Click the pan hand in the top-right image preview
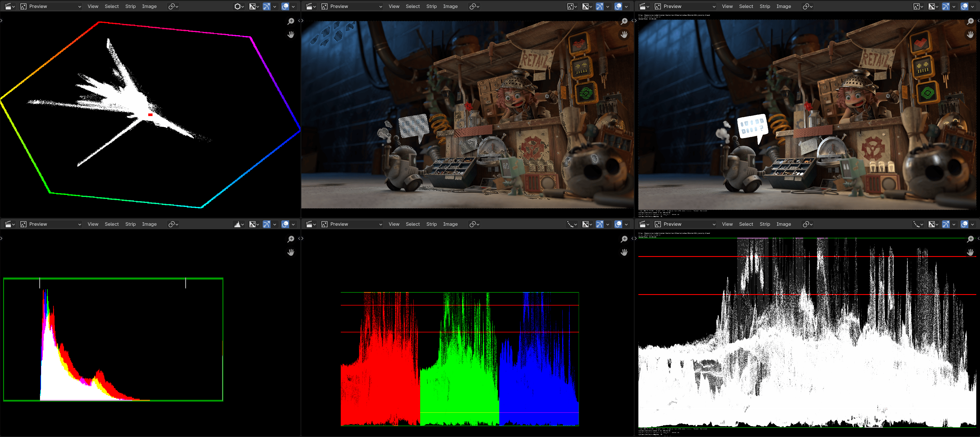 pos(970,35)
